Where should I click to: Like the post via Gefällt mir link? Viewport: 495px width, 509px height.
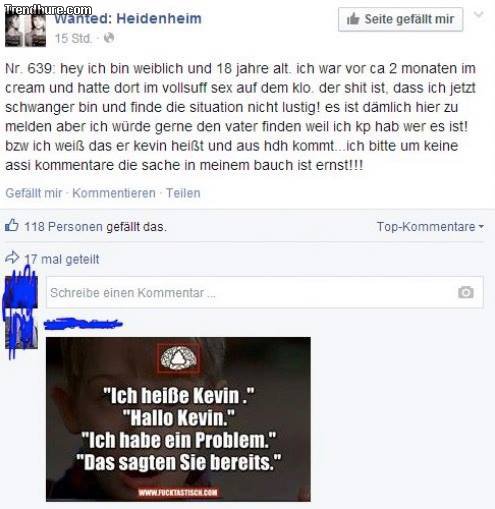(34, 193)
